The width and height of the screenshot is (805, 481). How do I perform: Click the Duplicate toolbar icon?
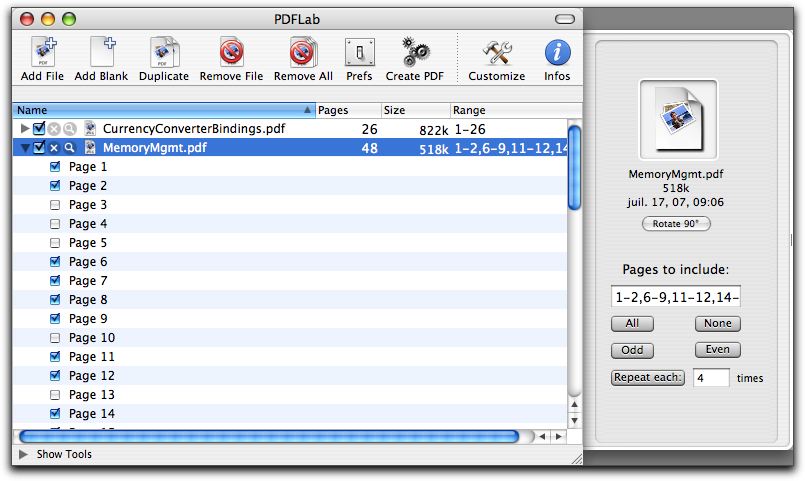tap(164, 53)
